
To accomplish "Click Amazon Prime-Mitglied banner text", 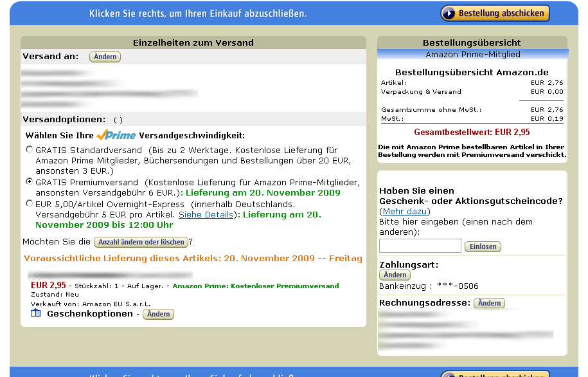I will 472,55.
